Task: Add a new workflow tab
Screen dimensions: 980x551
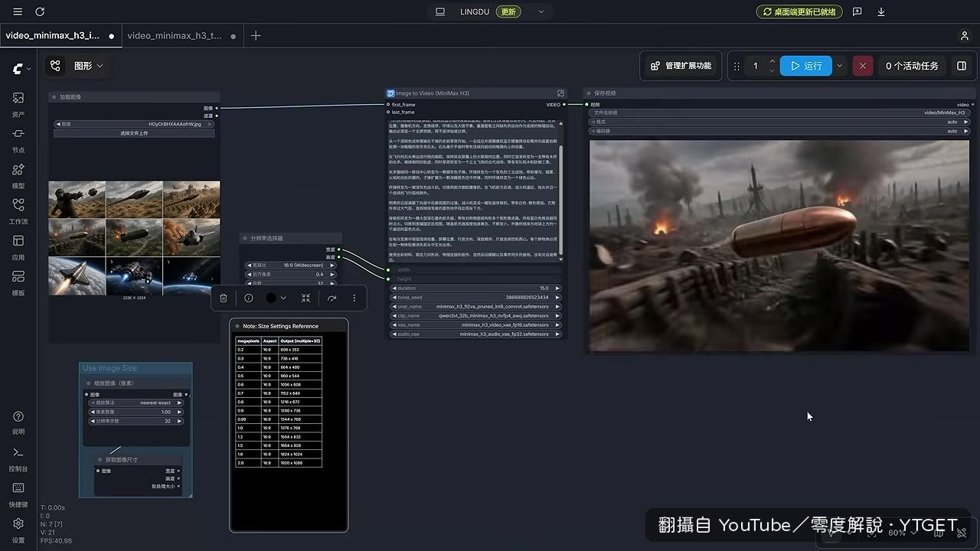Action: click(256, 36)
